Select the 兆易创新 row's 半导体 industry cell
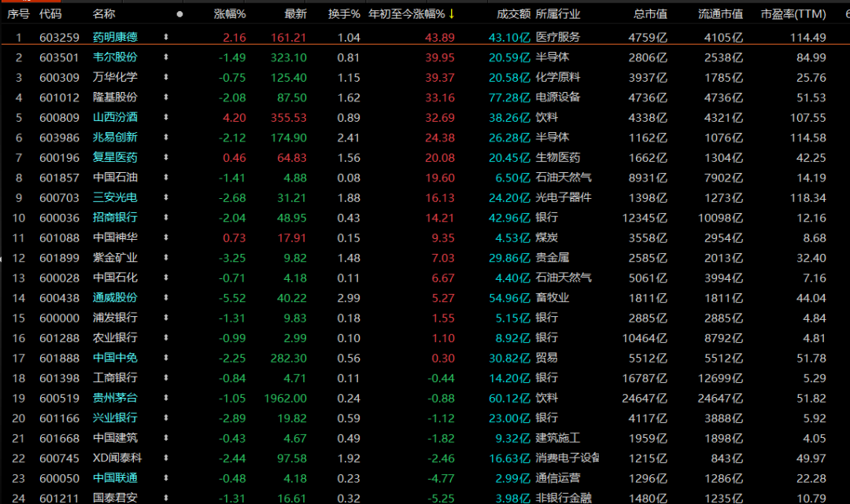This screenshot has width=850, height=504. [x=552, y=137]
